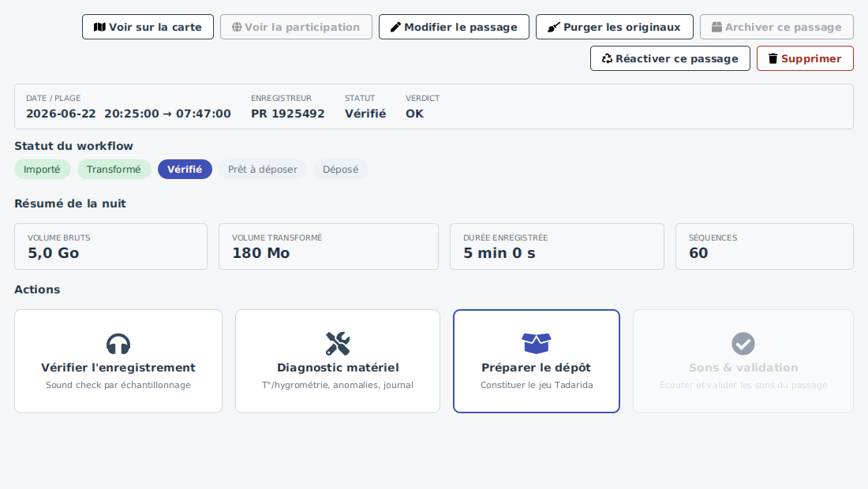The image size is (868, 489).
Task: Click the open box icon for Préparer le dépôt
Action: point(537,344)
